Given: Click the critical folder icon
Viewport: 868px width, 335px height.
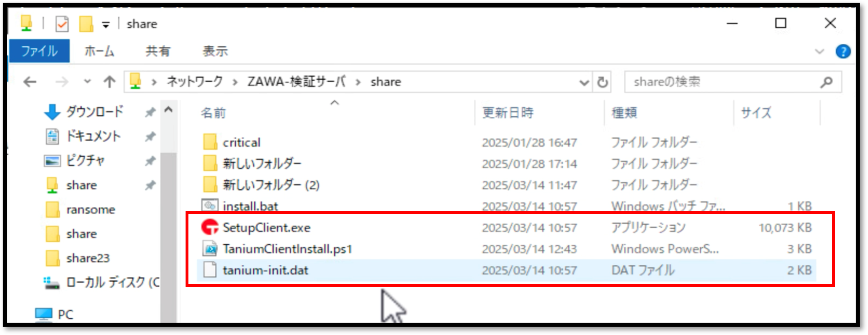Looking at the screenshot, I should [210, 142].
